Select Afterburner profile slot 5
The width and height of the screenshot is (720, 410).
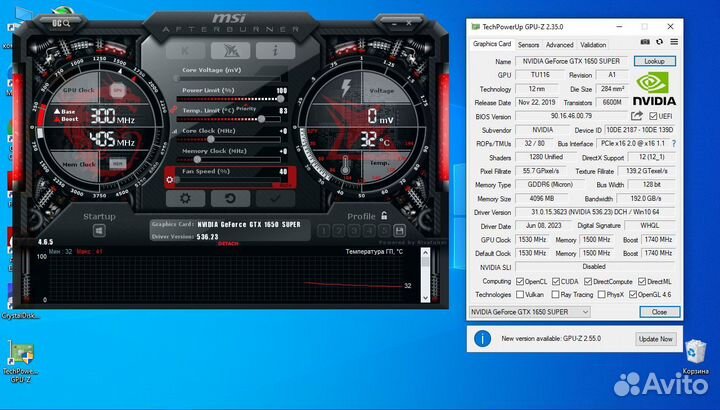tap(384, 231)
